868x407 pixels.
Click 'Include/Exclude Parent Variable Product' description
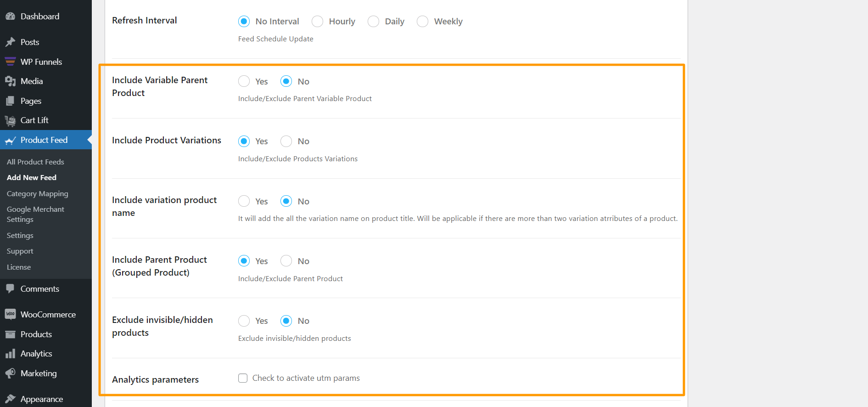click(305, 99)
